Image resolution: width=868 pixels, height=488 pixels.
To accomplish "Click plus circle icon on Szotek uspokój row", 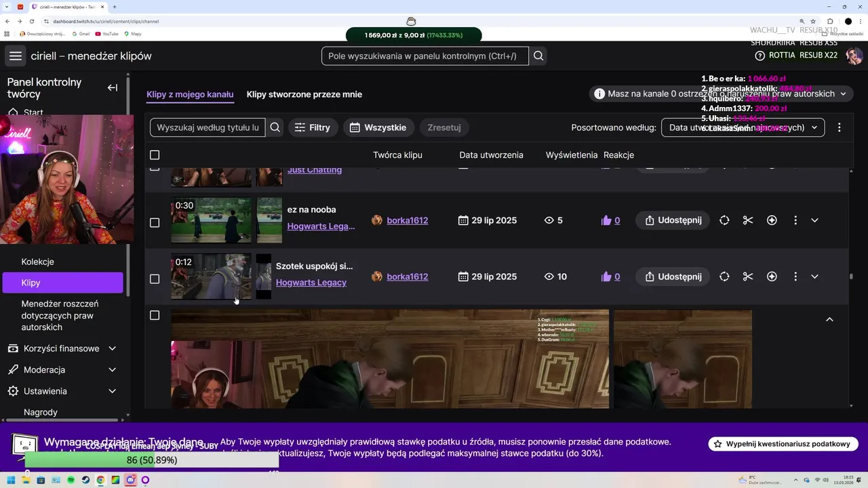I will pyautogui.click(x=772, y=277).
